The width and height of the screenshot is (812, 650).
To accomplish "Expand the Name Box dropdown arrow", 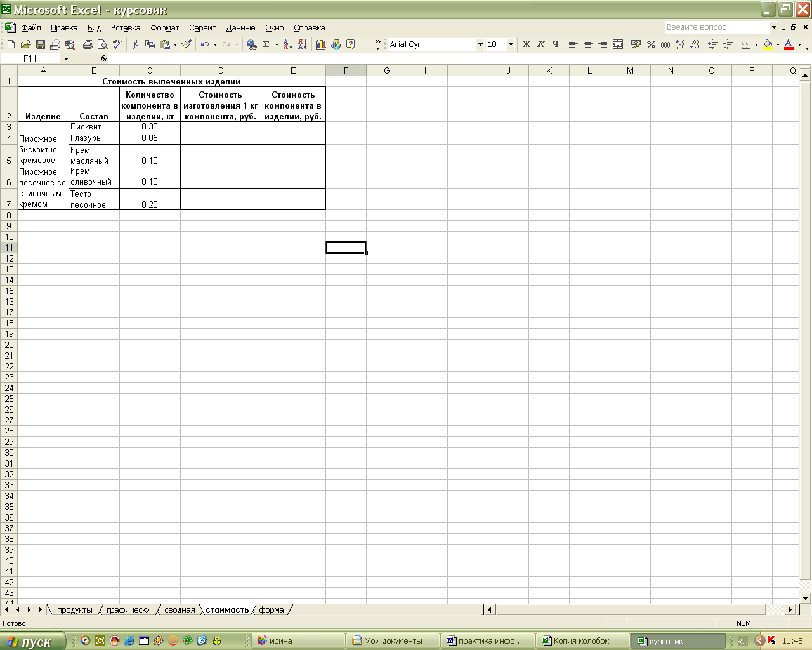I will (66, 59).
